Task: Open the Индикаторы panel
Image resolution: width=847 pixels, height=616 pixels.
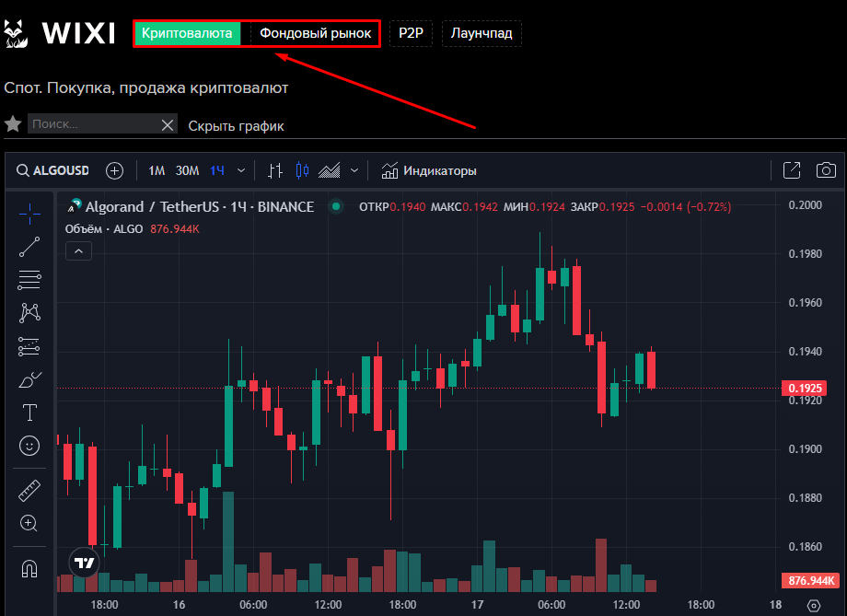Action: (429, 170)
